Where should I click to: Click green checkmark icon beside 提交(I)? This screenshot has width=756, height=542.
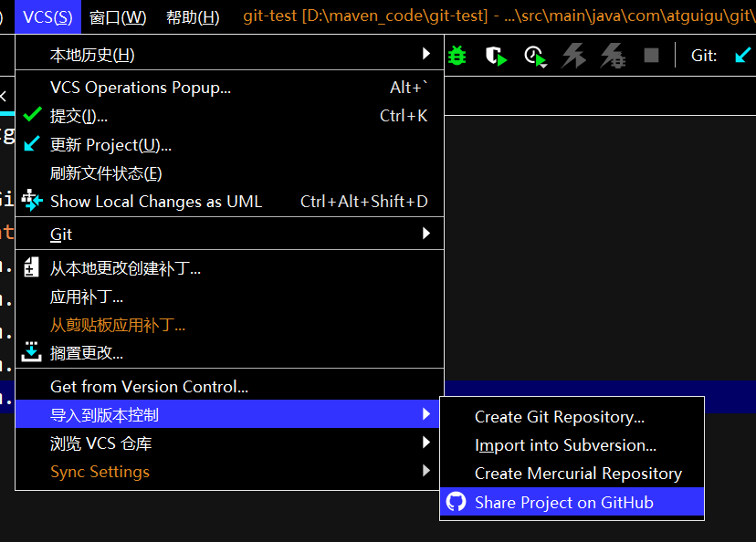coord(32,115)
